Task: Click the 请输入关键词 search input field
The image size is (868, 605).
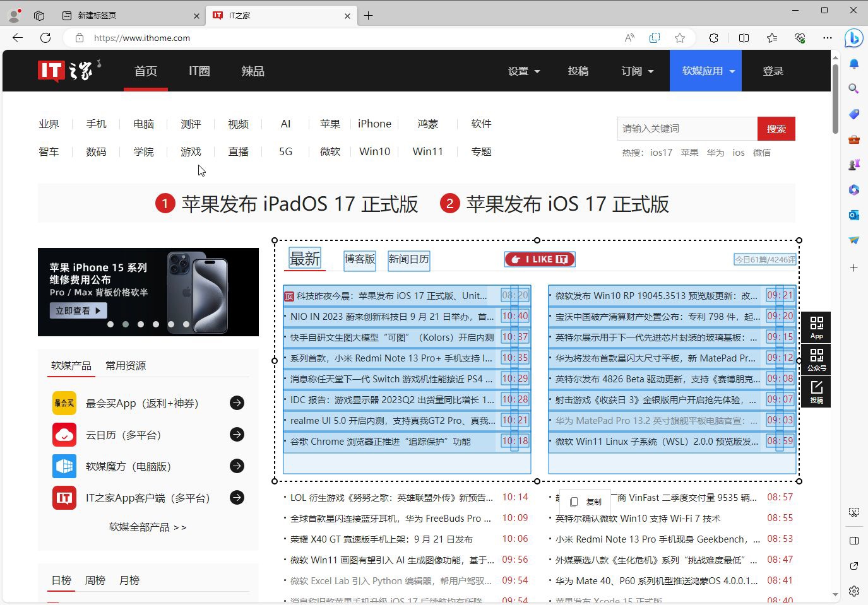Action: [x=687, y=129]
